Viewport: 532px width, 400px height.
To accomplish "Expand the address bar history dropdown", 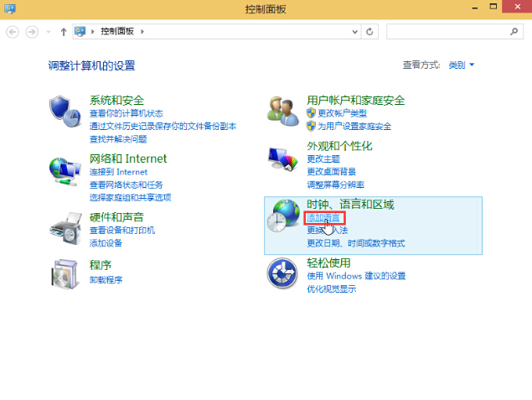I will (x=354, y=32).
